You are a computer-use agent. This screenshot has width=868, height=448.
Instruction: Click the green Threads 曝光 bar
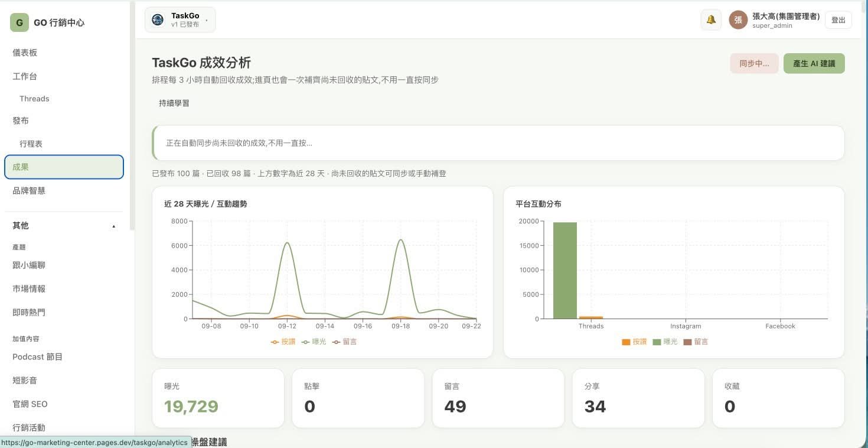(565, 271)
